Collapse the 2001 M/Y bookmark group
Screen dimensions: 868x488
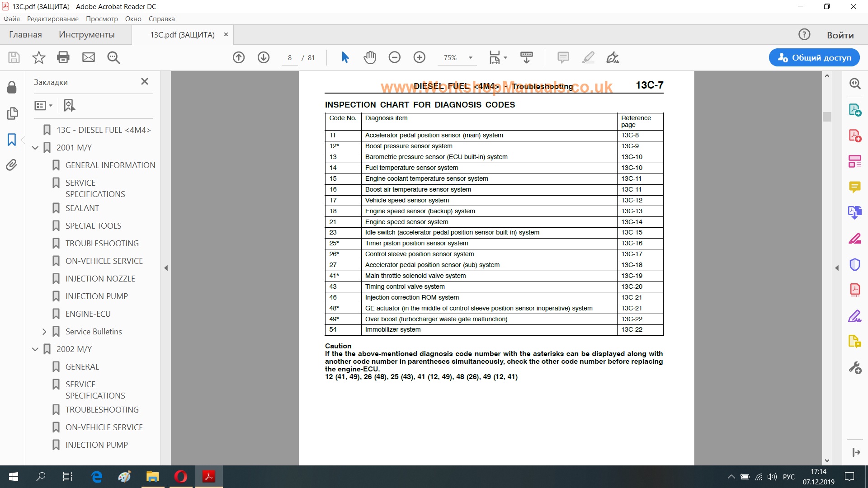[35, 148]
